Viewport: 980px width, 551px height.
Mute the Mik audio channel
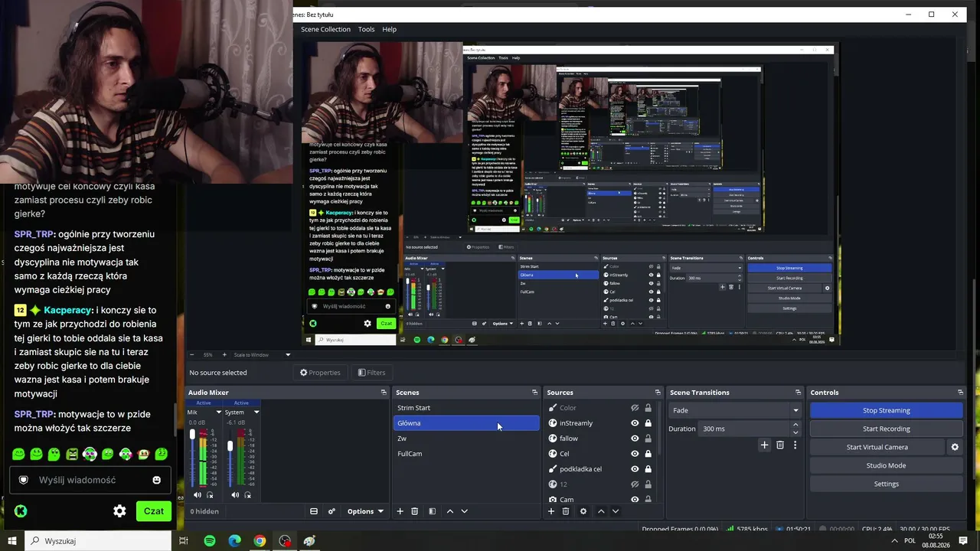(198, 495)
